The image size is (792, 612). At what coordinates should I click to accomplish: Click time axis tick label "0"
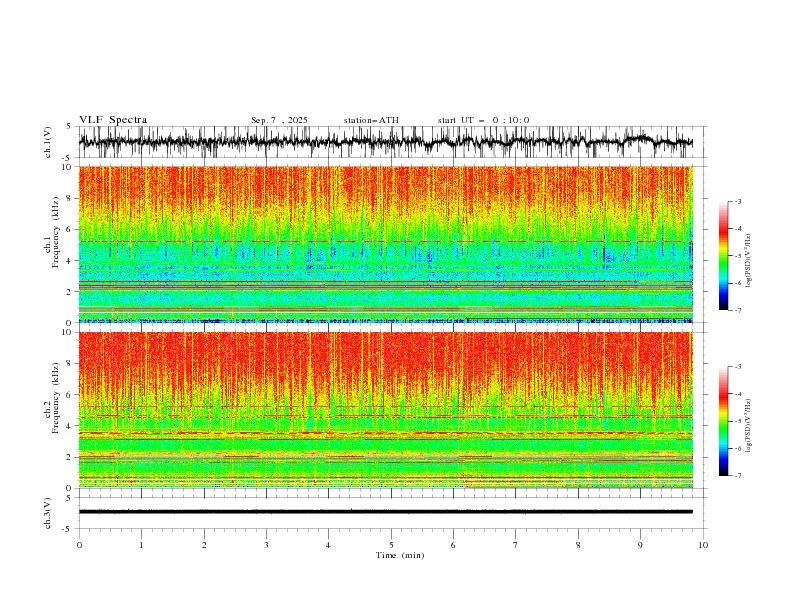click(79, 545)
